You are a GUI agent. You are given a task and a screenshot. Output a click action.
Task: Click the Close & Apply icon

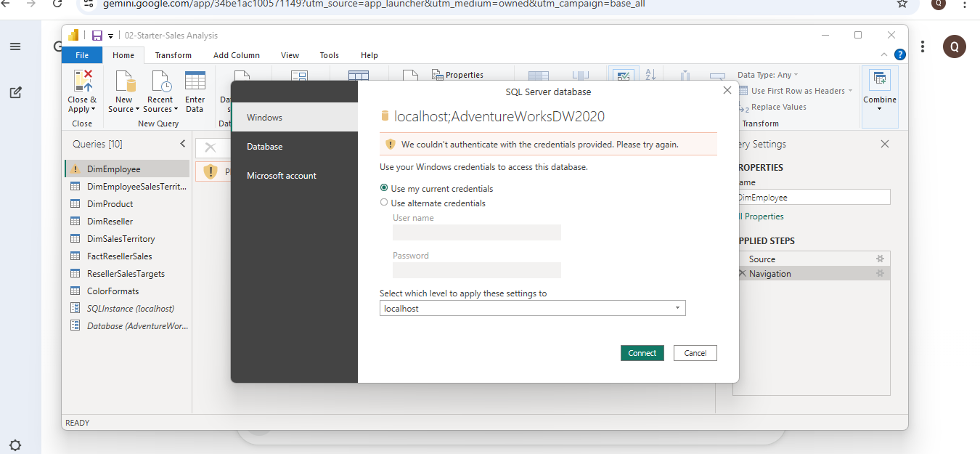click(83, 81)
